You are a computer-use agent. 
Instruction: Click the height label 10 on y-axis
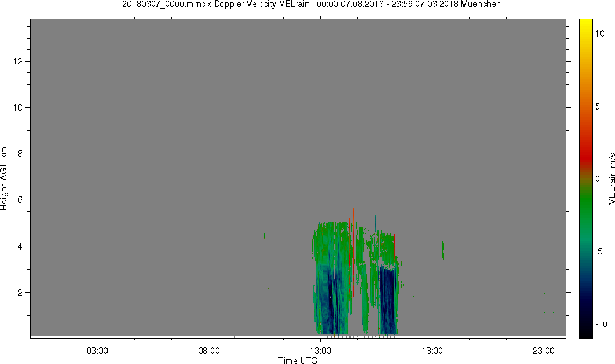pos(18,107)
